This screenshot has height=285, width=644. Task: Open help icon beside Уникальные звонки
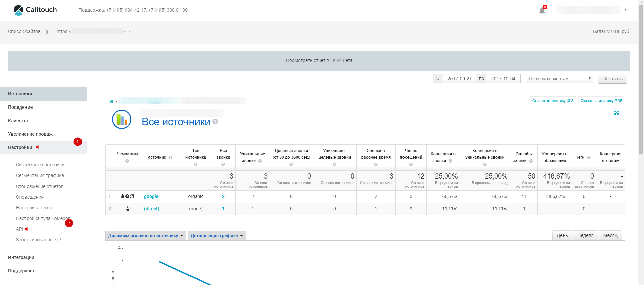coord(260,161)
